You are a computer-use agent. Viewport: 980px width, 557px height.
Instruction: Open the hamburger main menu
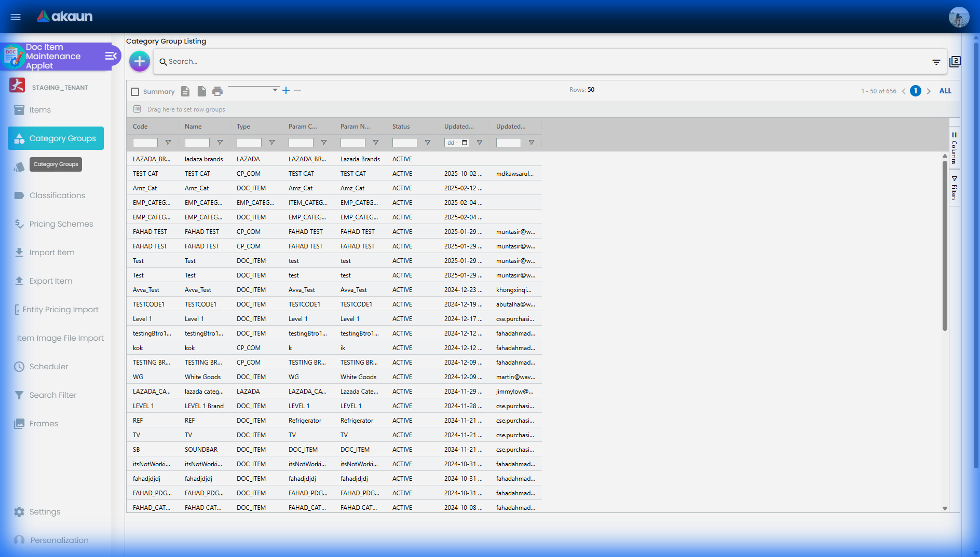16,17
